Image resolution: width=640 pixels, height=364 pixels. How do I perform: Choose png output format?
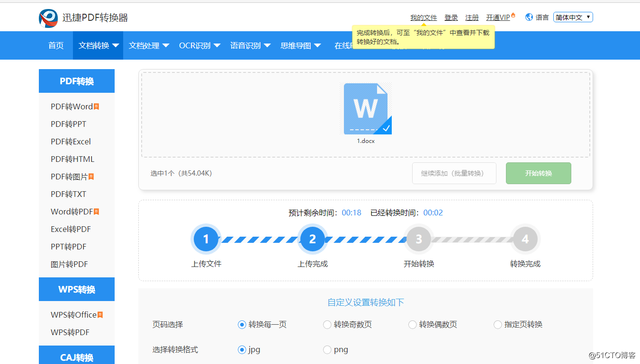[327, 350]
